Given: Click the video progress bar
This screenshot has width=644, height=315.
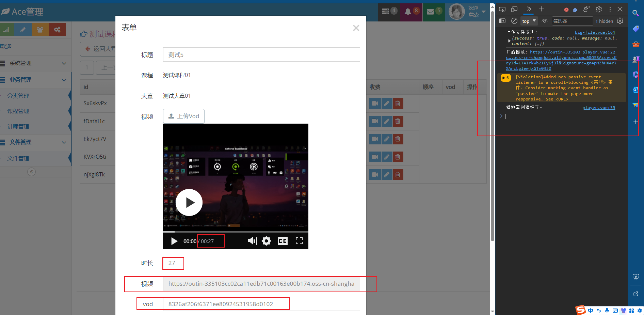Looking at the screenshot, I should pos(236,232).
